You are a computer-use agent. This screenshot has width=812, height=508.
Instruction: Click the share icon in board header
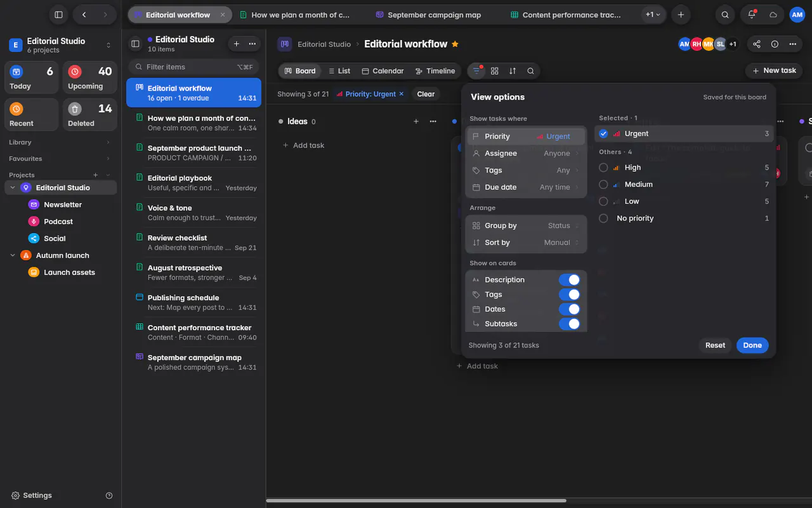click(756, 44)
